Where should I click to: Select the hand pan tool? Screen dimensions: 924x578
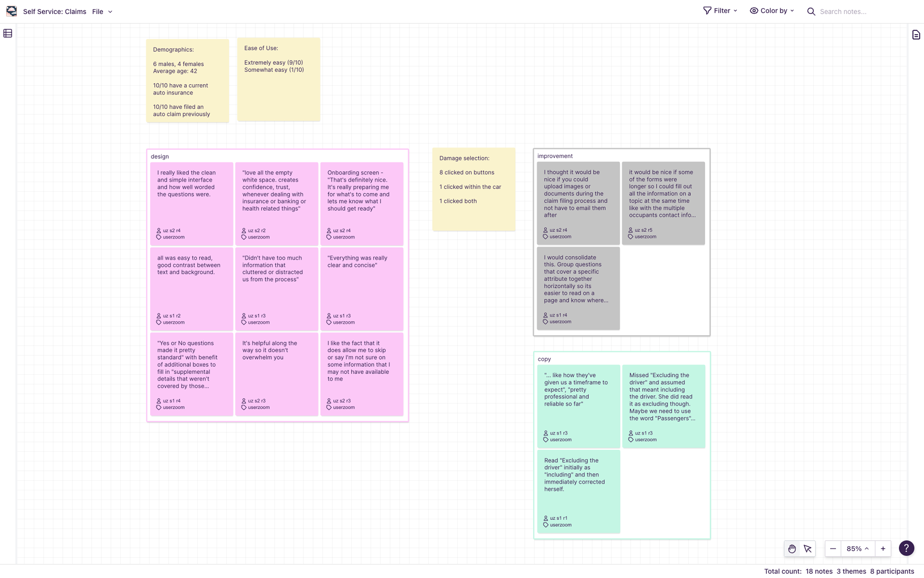pyautogui.click(x=792, y=548)
